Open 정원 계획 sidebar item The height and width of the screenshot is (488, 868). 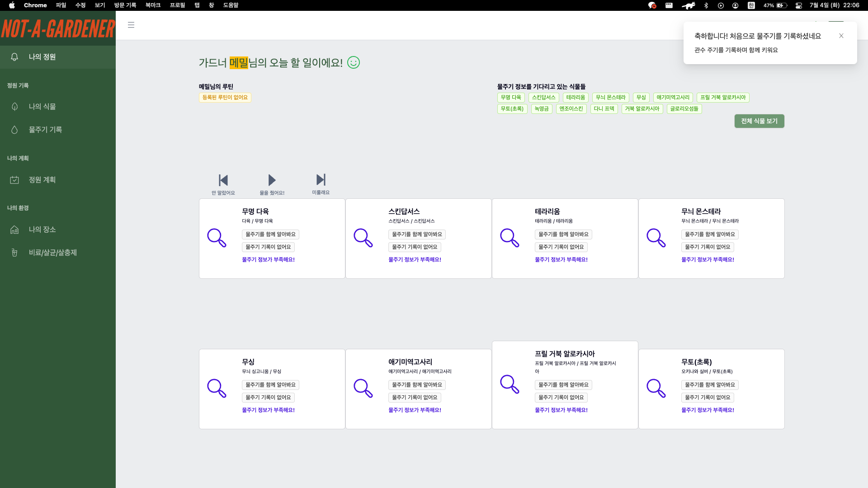pos(58,180)
